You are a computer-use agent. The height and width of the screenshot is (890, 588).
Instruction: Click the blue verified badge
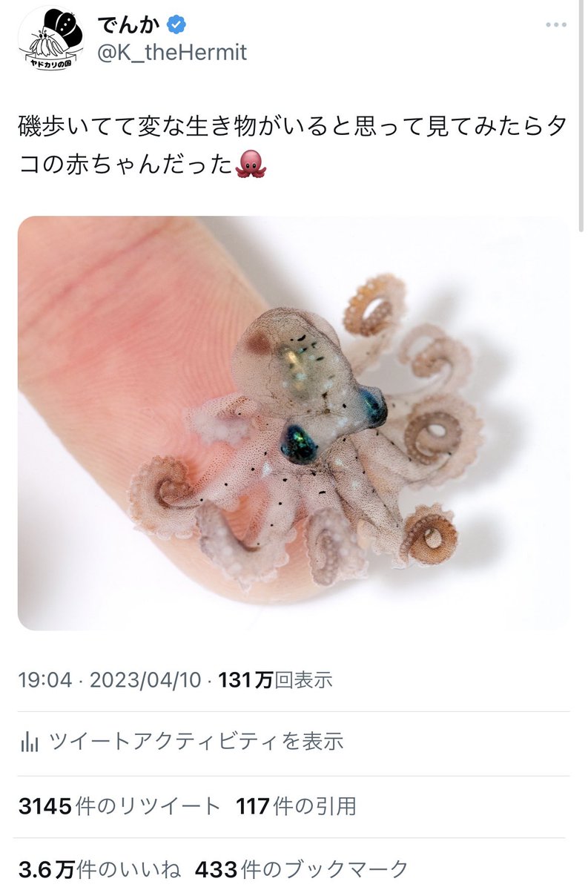pos(176,24)
